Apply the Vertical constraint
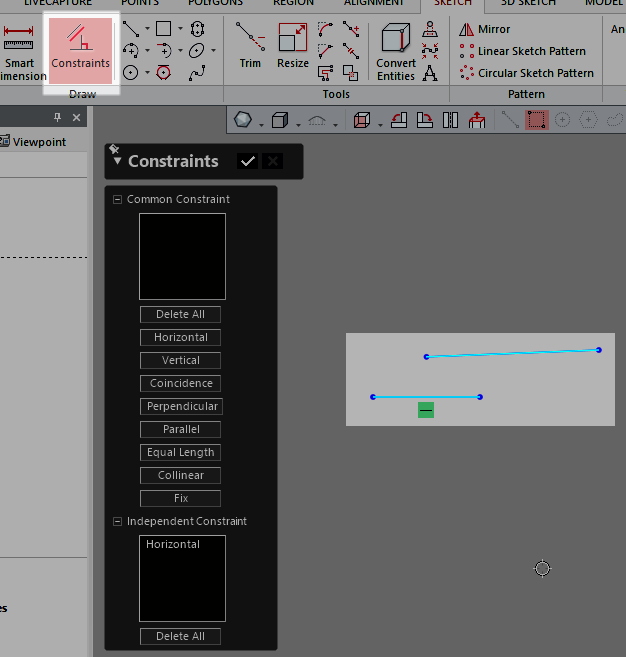 tap(180, 360)
